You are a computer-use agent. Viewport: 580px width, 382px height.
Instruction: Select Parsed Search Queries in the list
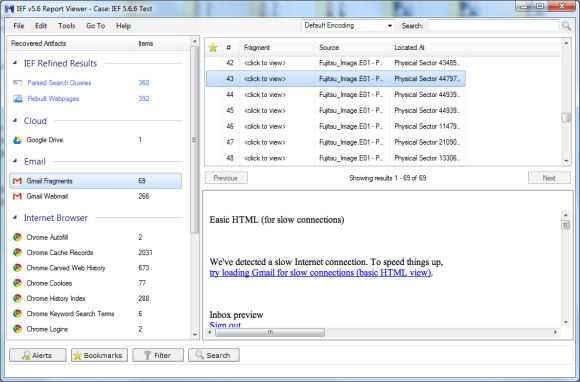[x=59, y=82]
